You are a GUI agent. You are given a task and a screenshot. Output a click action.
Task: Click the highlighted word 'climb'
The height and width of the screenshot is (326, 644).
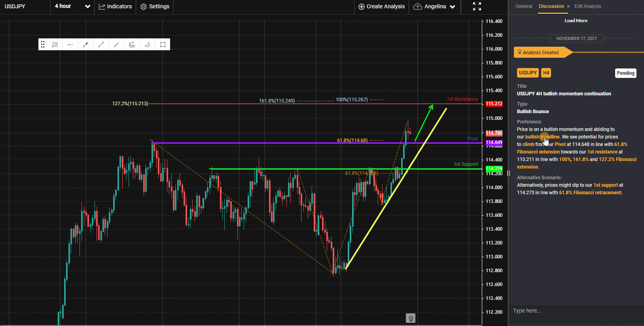click(528, 144)
